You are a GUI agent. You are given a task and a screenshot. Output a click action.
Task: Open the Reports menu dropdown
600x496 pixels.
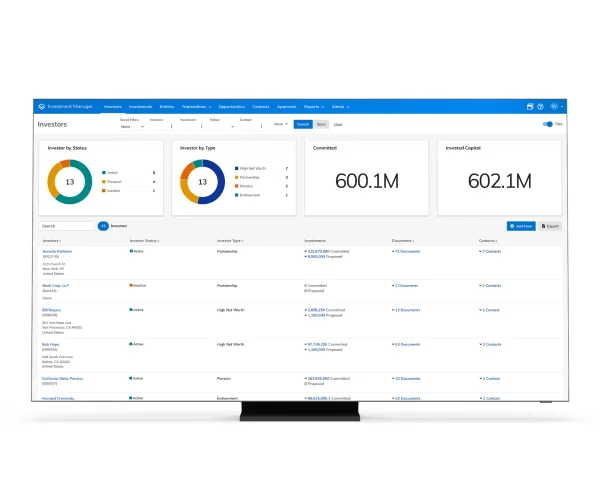point(314,107)
